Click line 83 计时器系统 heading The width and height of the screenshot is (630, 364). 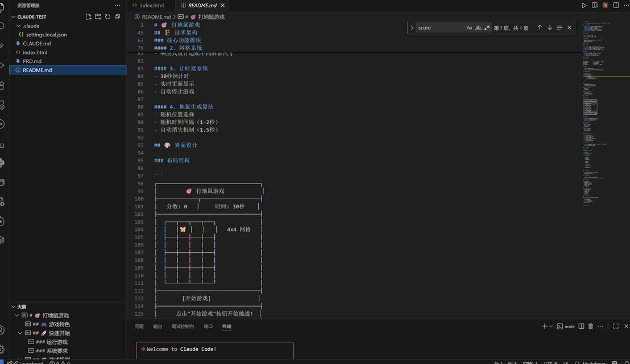click(181, 69)
